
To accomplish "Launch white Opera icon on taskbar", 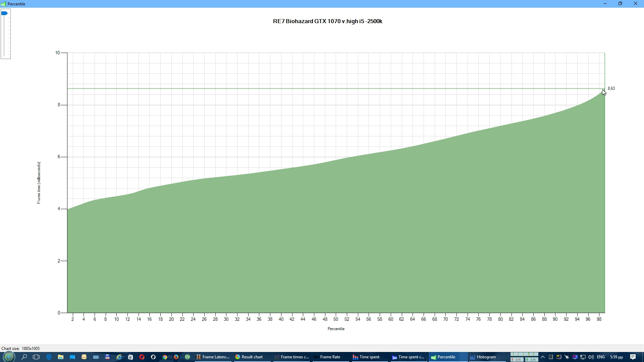I will 153,357.
